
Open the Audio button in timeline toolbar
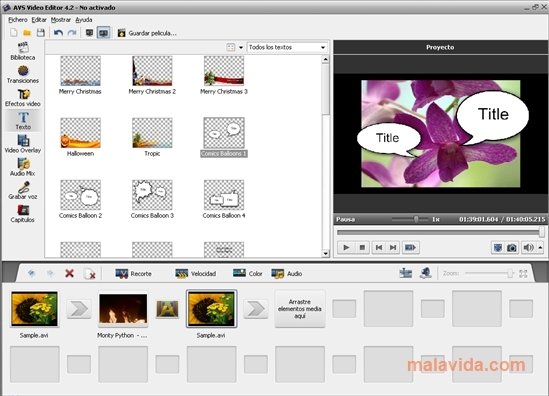coord(287,274)
